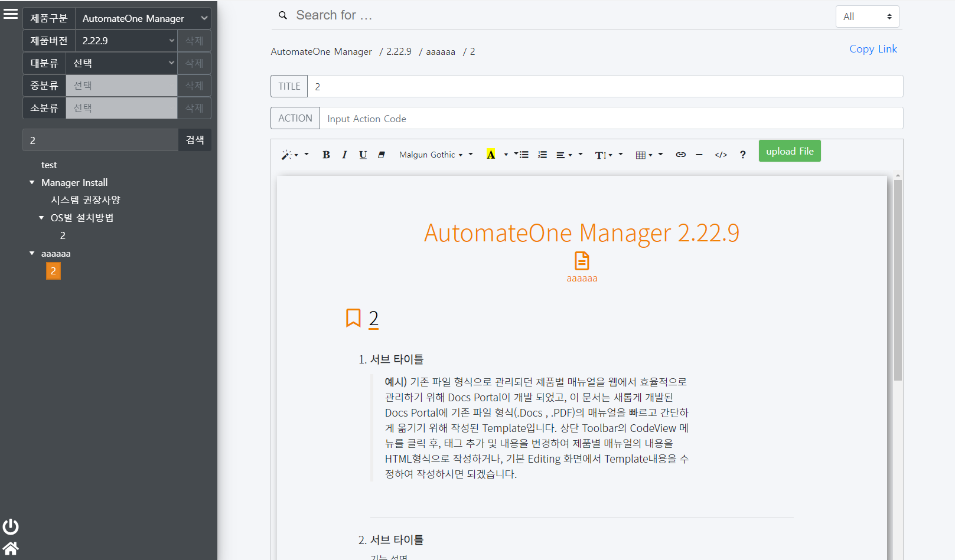The height and width of the screenshot is (560, 955).
Task: Click the power logout icon
Action: coord(11,526)
